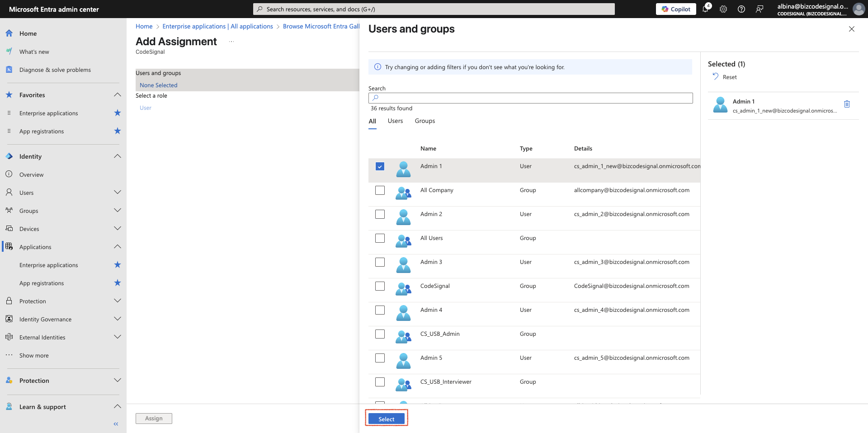The image size is (868, 433).
Task: Open the feedback icon in top bar
Action: point(759,9)
